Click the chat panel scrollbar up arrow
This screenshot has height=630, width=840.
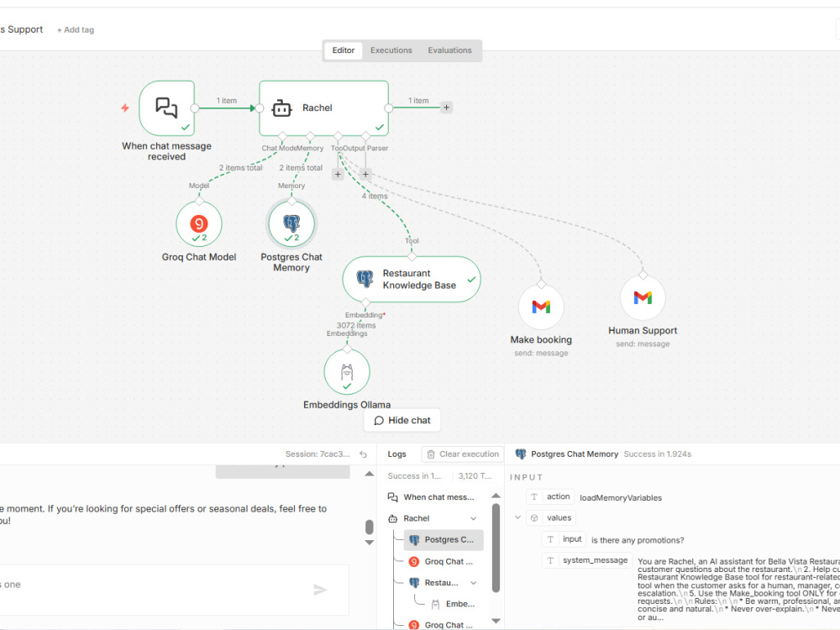(x=369, y=474)
